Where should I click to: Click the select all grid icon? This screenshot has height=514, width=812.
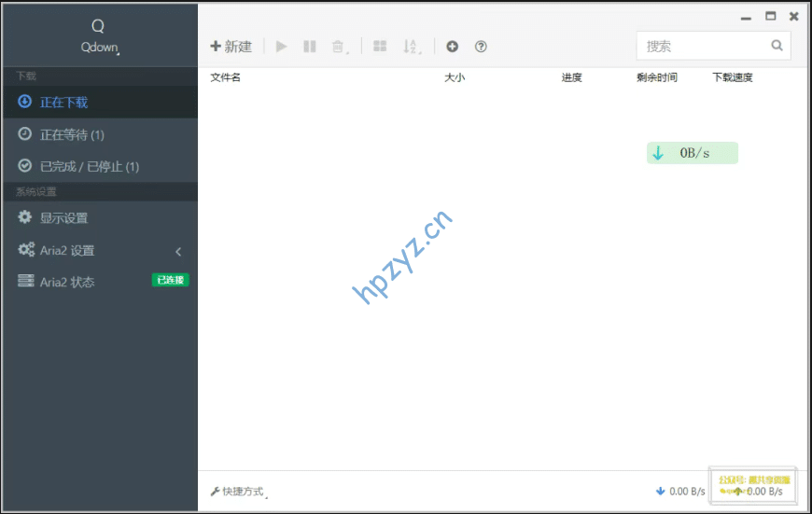[380, 47]
